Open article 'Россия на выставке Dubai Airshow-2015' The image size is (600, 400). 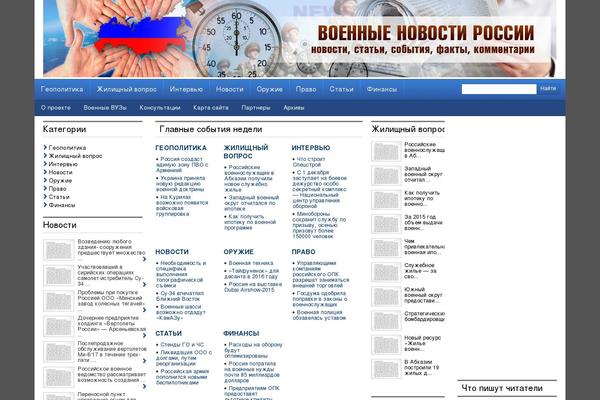coord(253,287)
